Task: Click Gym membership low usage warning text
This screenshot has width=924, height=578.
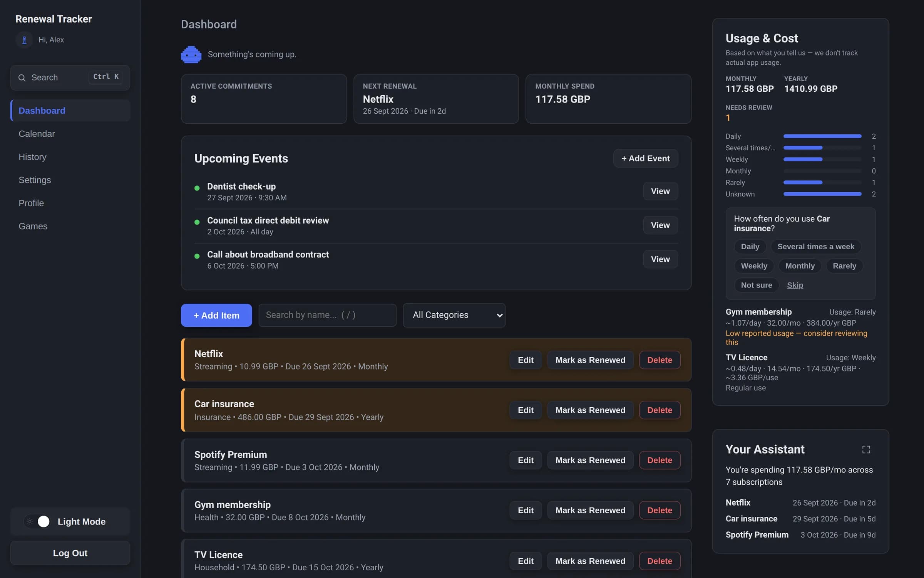Action: coord(796,338)
